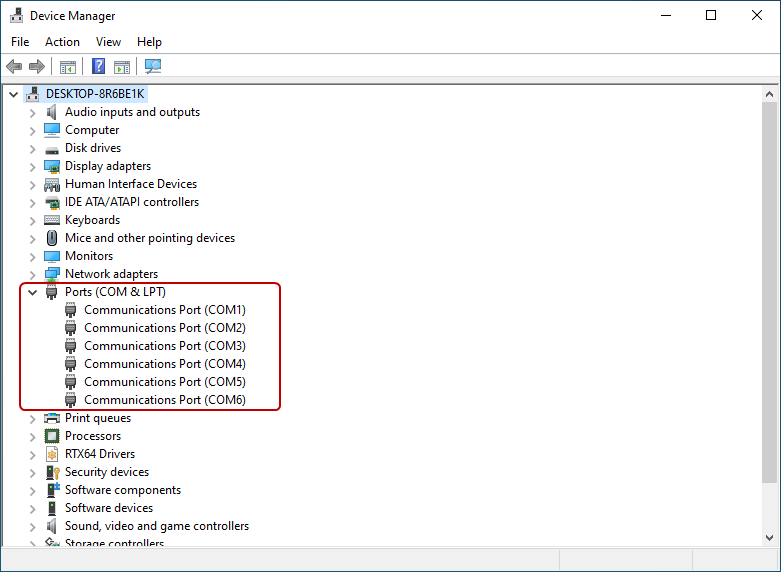Collapse the DESKTOP-8R6BE1K root node

[x=13, y=94]
